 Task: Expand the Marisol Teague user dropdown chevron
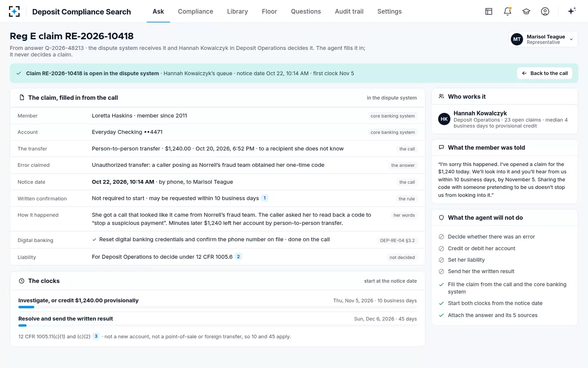tap(571, 39)
